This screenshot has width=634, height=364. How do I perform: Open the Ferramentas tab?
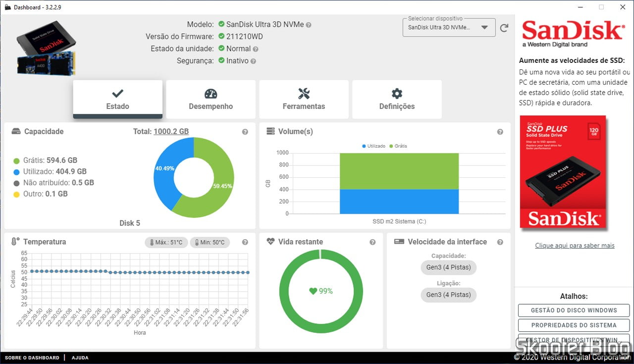pos(304,99)
